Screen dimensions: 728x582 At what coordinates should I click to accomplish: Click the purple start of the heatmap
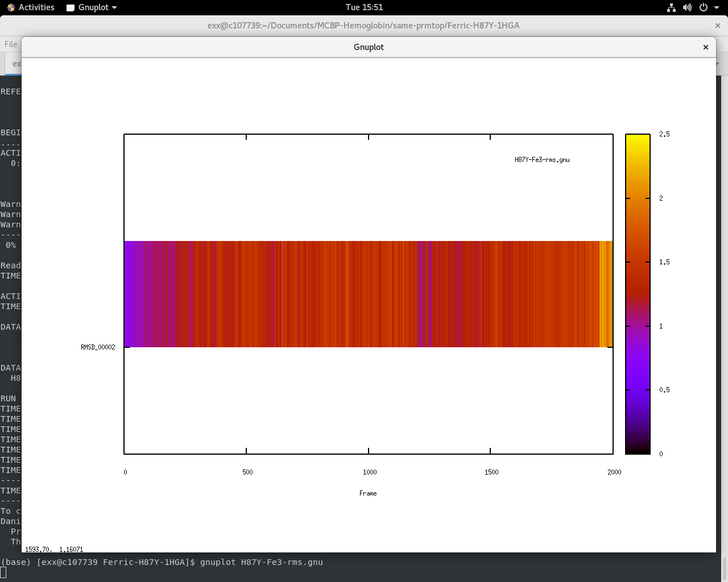tap(130, 294)
